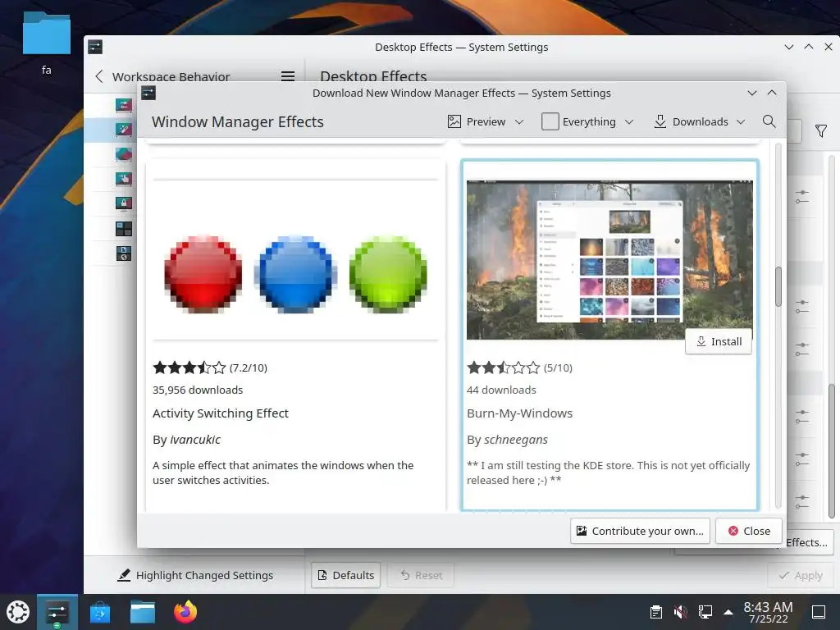The height and width of the screenshot is (630, 840).
Task: Click the search magnifier in effects dialog
Action: (x=769, y=121)
